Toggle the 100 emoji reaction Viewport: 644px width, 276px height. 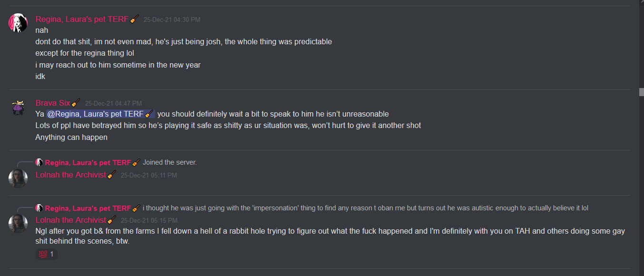point(46,255)
